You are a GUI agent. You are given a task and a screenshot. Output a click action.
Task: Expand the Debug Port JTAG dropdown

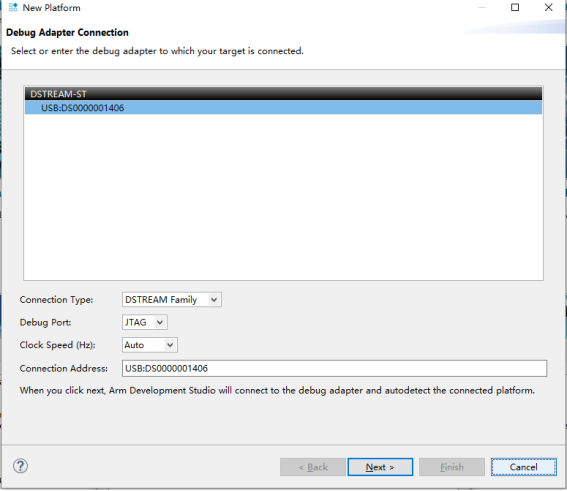click(x=159, y=322)
